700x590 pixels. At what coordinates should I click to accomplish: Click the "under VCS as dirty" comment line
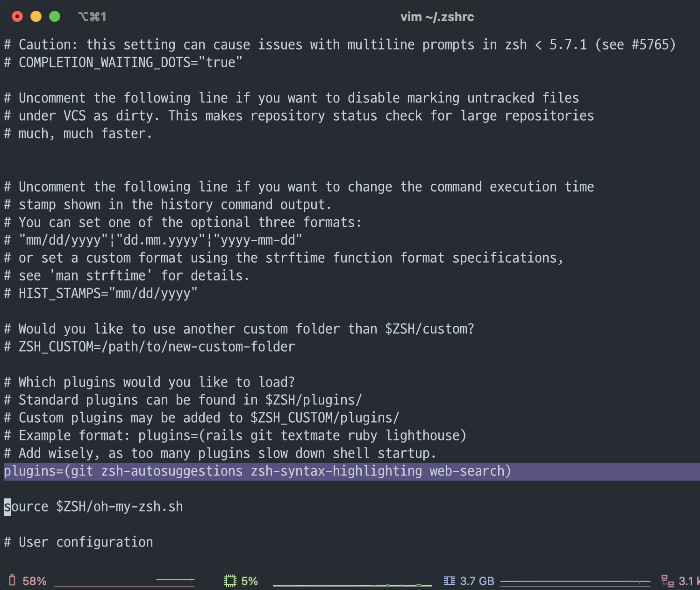(299, 115)
